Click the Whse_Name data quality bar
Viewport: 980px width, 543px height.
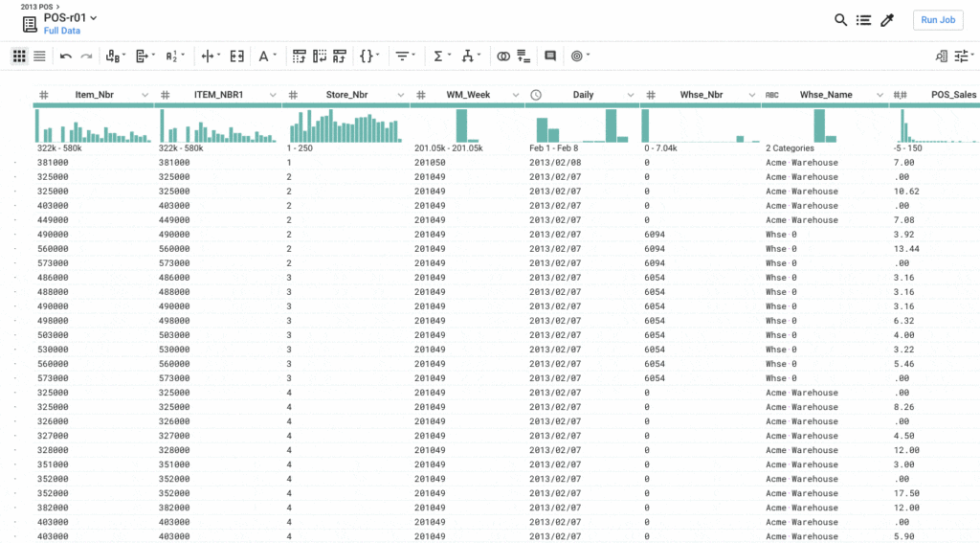click(x=825, y=105)
